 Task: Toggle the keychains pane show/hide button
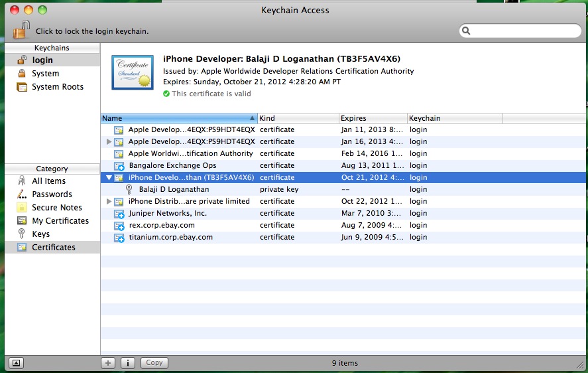[16, 363]
